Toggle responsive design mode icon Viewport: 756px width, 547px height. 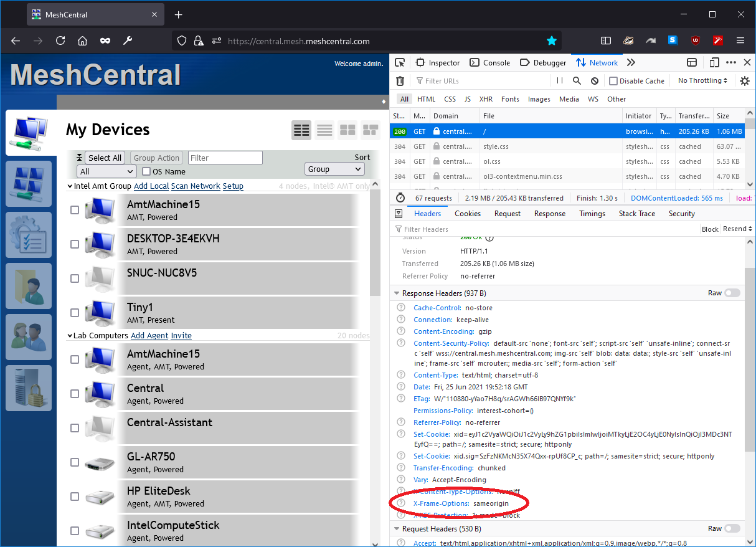714,62
